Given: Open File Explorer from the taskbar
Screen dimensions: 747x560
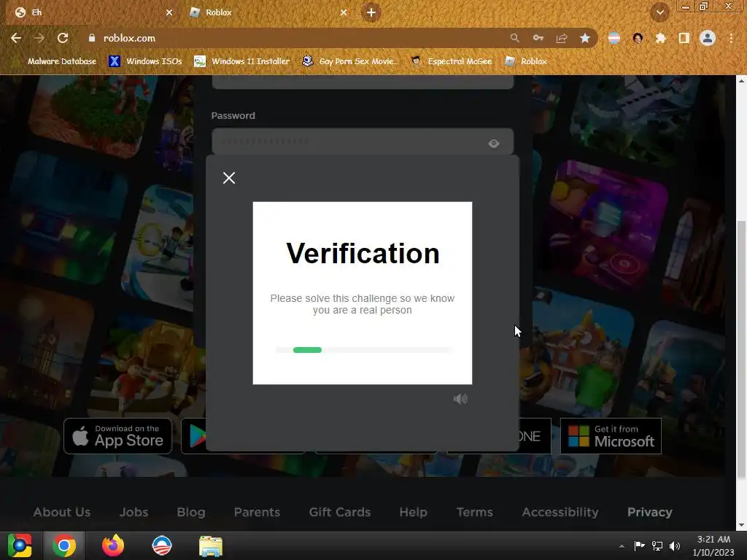Looking at the screenshot, I should tap(211, 545).
